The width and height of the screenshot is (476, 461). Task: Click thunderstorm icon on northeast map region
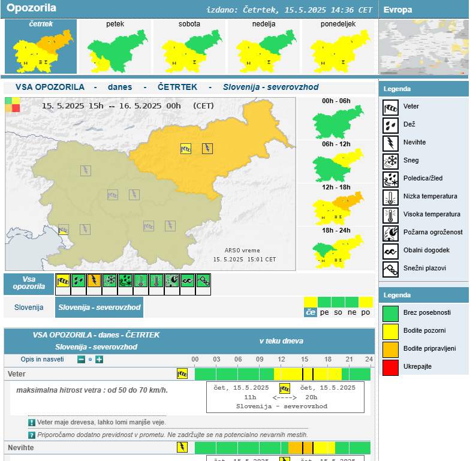tap(207, 148)
